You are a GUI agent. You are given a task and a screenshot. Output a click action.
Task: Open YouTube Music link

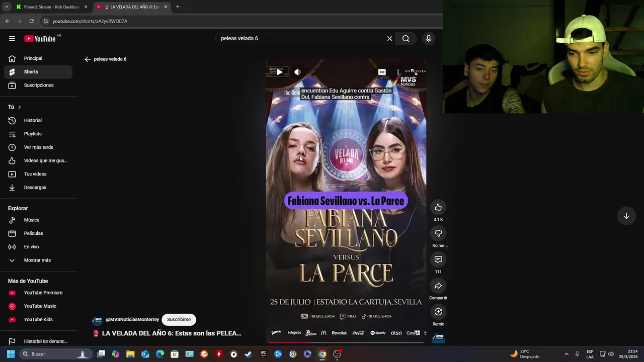coord(38,306)
